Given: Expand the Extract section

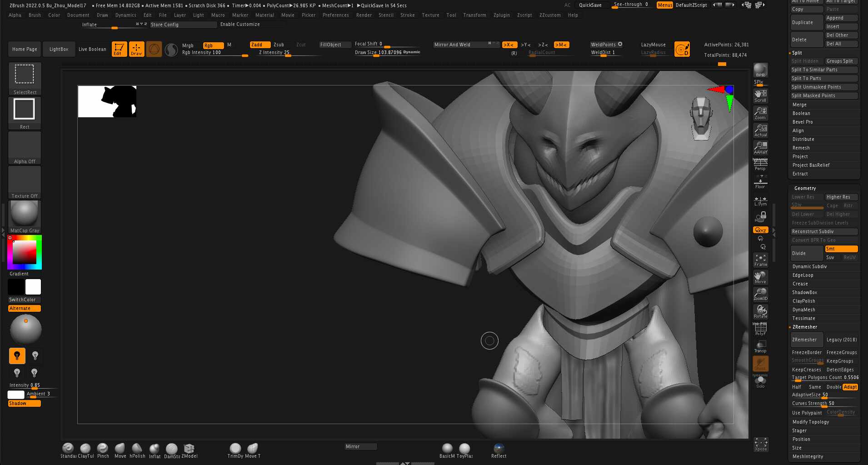Looking at the screenshot, I should tap(800, 174).
